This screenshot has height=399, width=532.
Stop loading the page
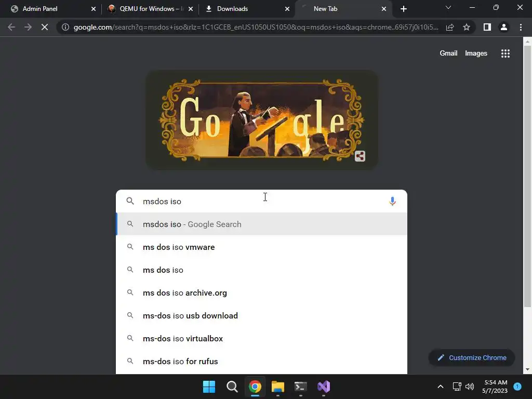(45, 27)
